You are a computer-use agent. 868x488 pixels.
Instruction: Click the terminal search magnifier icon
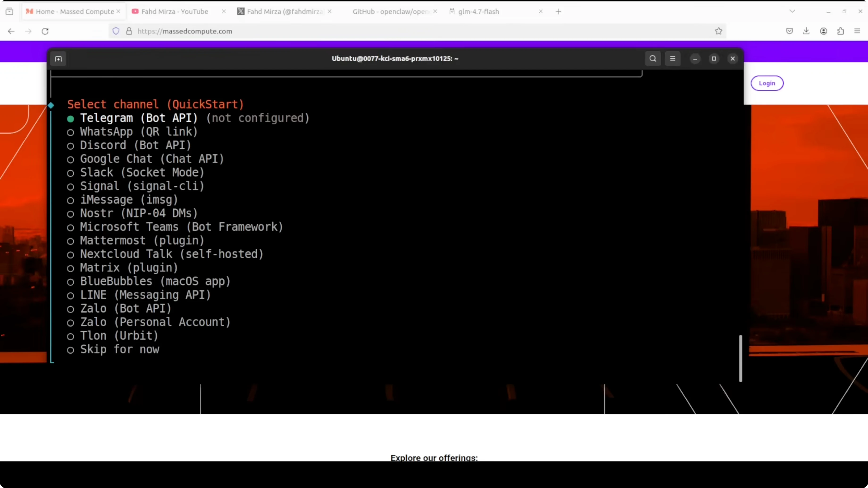(653, 59)
